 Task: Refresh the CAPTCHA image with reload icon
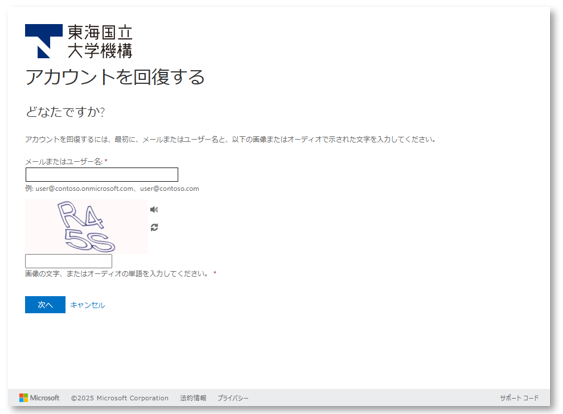(x=154, y=227)
